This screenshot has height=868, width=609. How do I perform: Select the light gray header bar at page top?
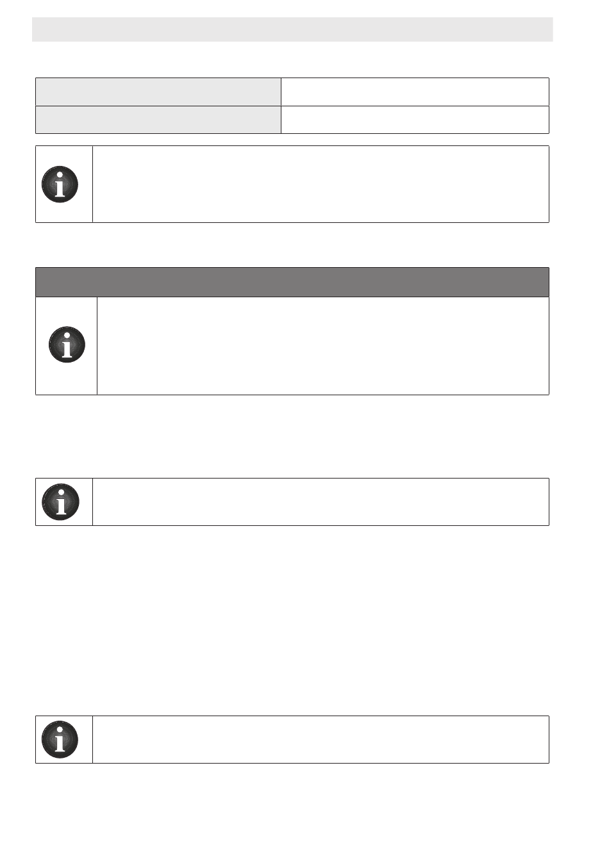292,29
